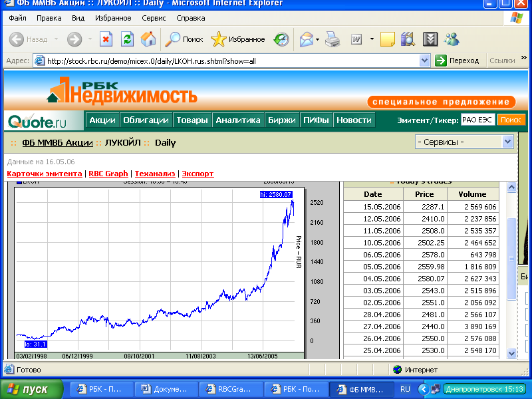Screen dimensions: 532x399
Task: Click the orange Поиск search button
Action: coord(511,120)
